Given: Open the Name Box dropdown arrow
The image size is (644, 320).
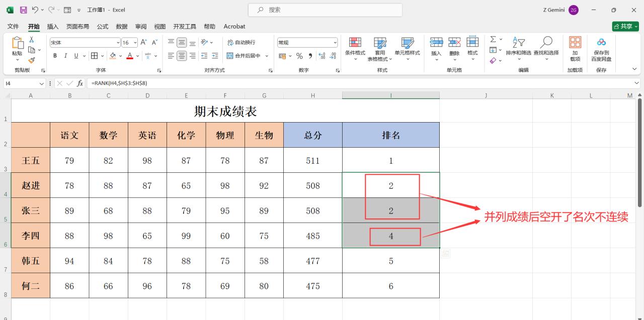Looking at the screenshot, I should 42,83.
